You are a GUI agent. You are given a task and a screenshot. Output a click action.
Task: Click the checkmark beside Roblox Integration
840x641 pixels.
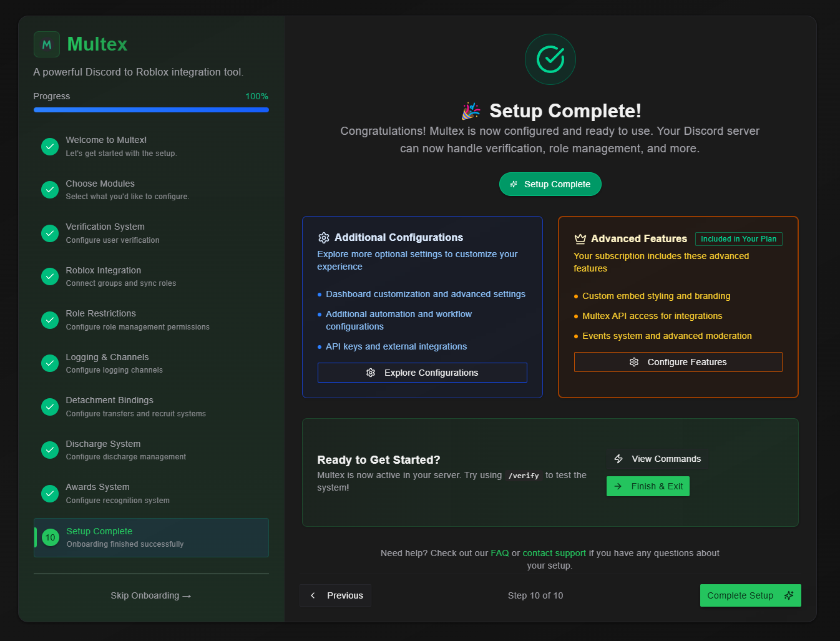coord(50,276)
